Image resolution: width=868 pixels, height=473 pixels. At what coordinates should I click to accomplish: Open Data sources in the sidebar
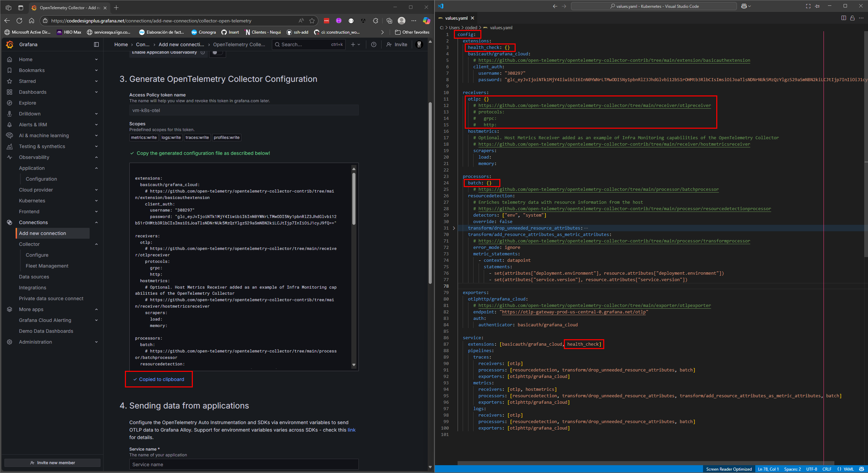[x=34, y=277]
